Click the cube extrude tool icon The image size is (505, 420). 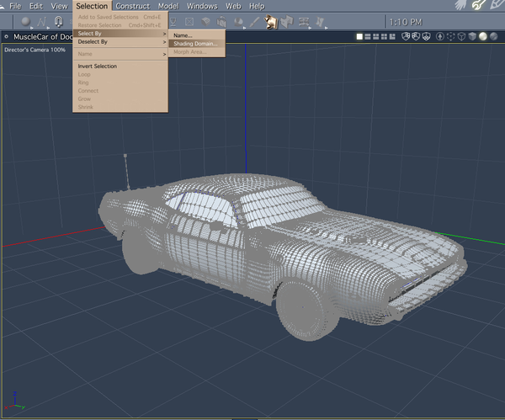pyautogui.click(x=205, y=22)
